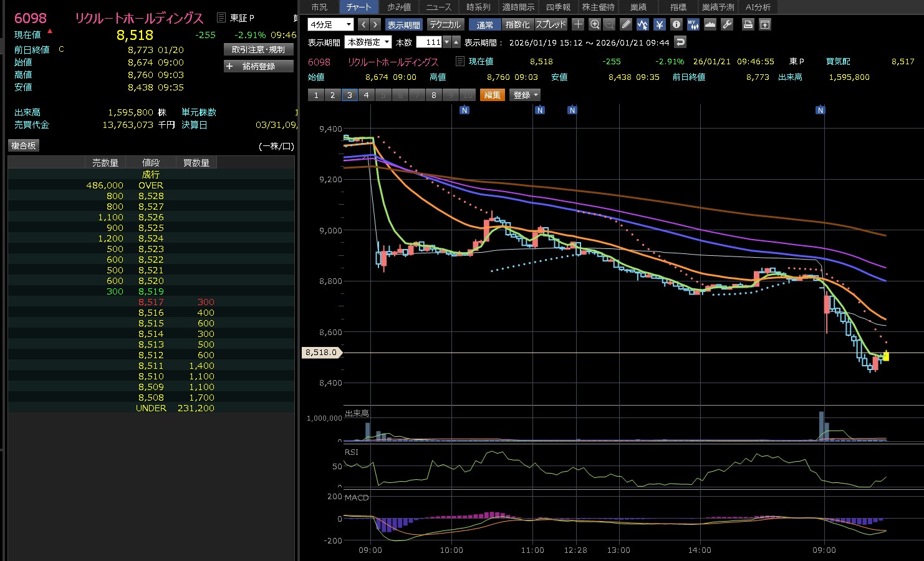This screenshot has height=561, width=924.
Task: Switch to the ニュース tab
Action: pyautogui.click(x=438, y=7)
